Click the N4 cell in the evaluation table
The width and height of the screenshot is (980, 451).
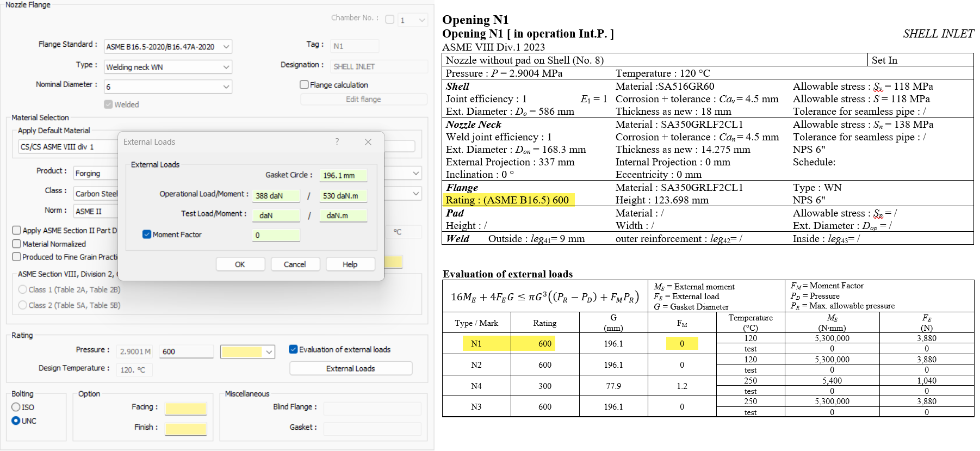click(476, 386)
